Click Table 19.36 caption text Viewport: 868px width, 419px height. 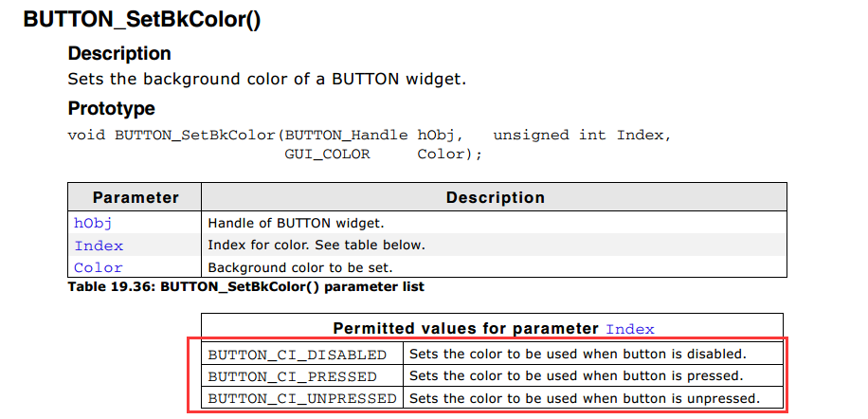[x=245, y=286]
